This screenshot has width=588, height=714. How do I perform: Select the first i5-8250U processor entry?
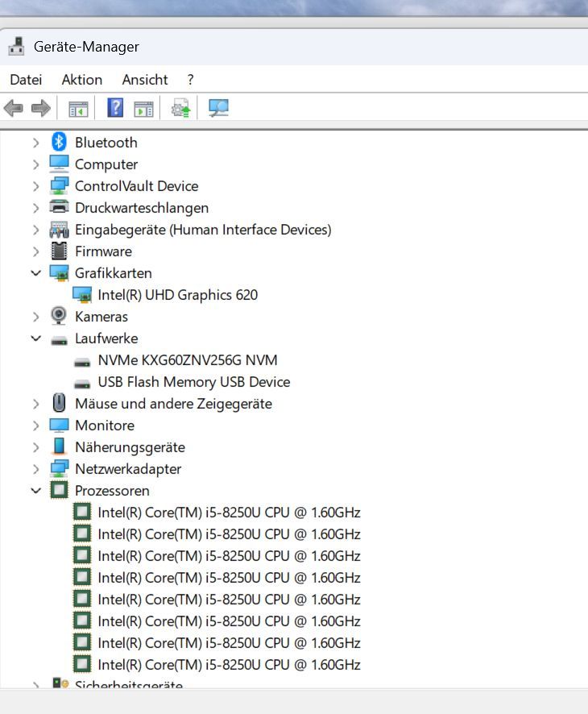pos(229,513)
